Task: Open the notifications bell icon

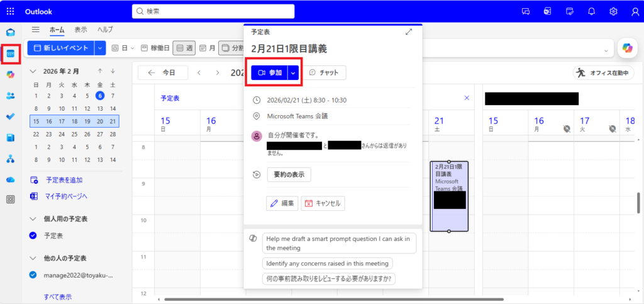Action: pos(591,11)
